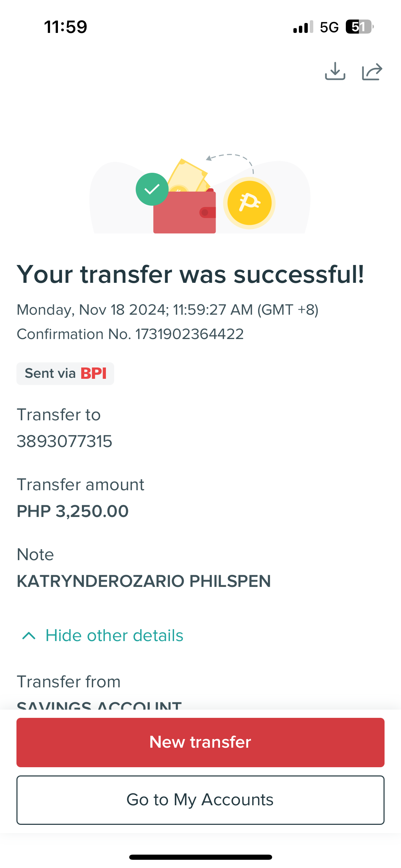401x868 pixels.
Task: Select the confirmation number text
Action: [x=130, y=334]
